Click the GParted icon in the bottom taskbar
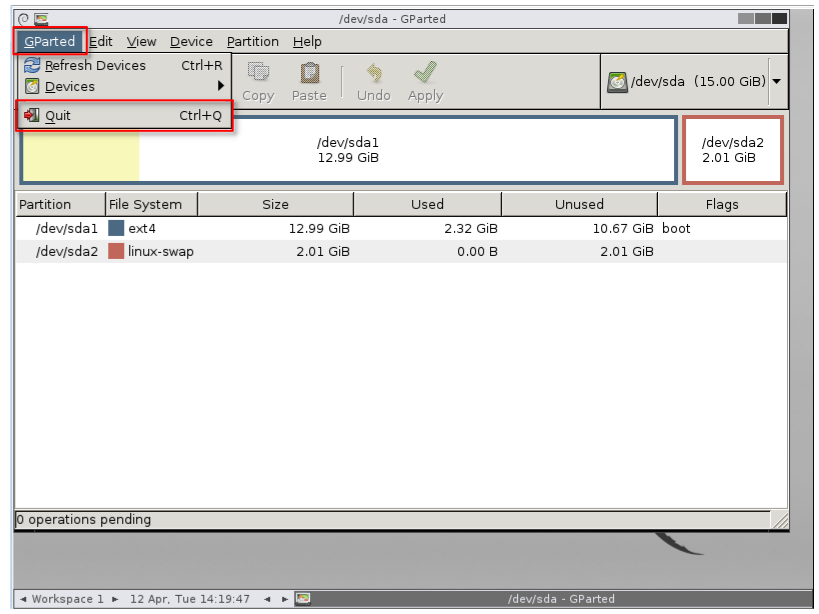The image size is (819, 614). coord(303,598)
